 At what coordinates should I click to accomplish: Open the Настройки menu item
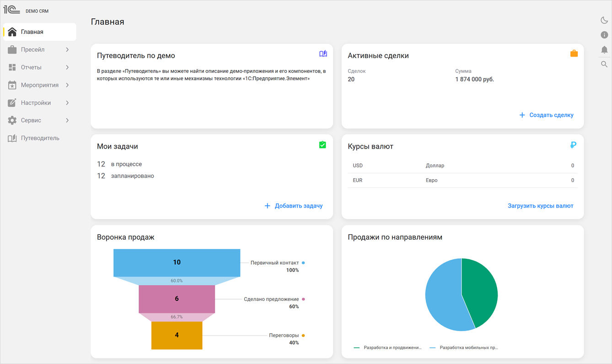(36, 103)
